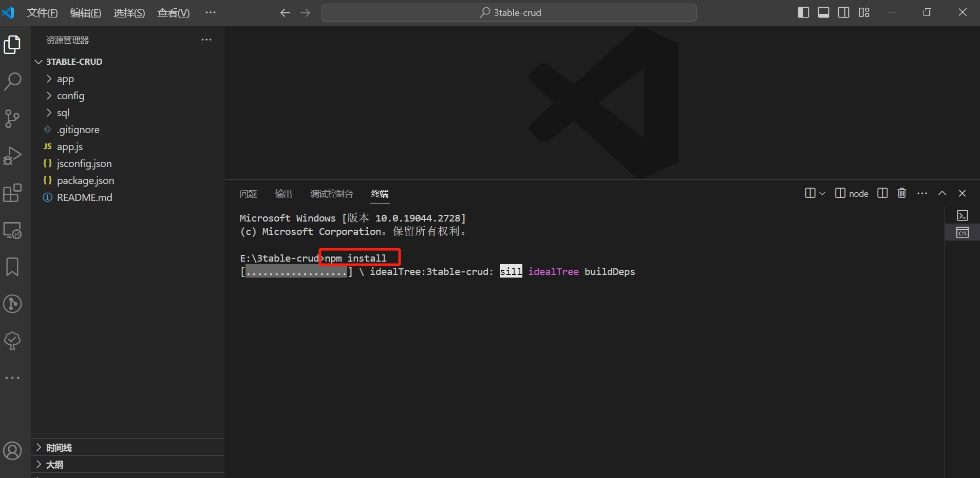
Task: Expand the app folder
Action: [65, 79]
